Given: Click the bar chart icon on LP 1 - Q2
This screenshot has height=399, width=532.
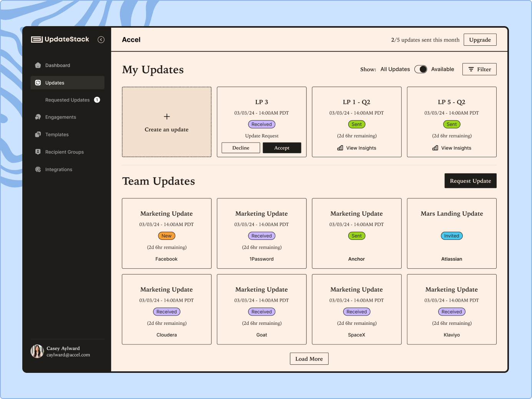Looking at the screenshot, I should (x=340, y=148).
